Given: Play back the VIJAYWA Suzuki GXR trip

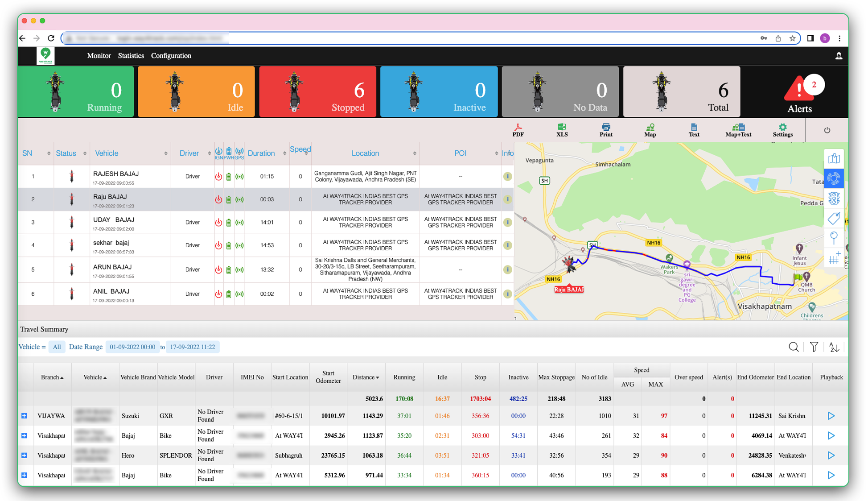Looking at the screenshot, I should [x=831, y=416].
